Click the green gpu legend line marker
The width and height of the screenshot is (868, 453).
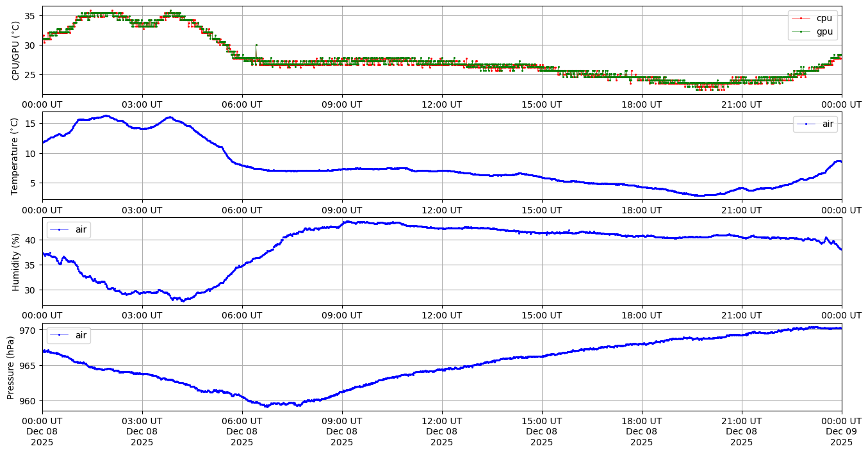click(x=804, y=31)
